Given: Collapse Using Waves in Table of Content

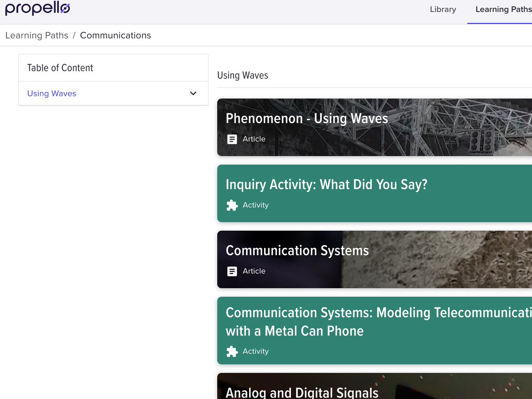Looking at the screenshot, I should pos(193,93).
